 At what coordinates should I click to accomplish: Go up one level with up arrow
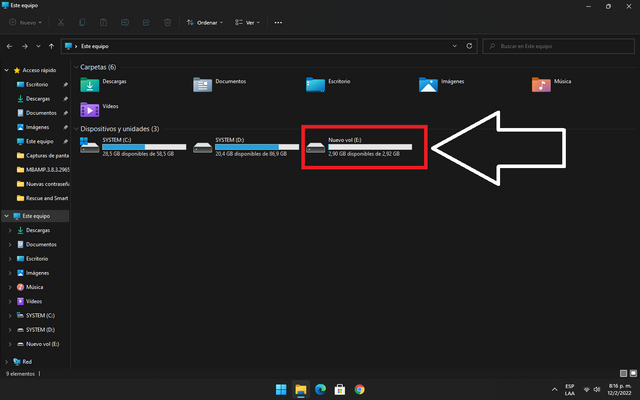coord(51,47)
